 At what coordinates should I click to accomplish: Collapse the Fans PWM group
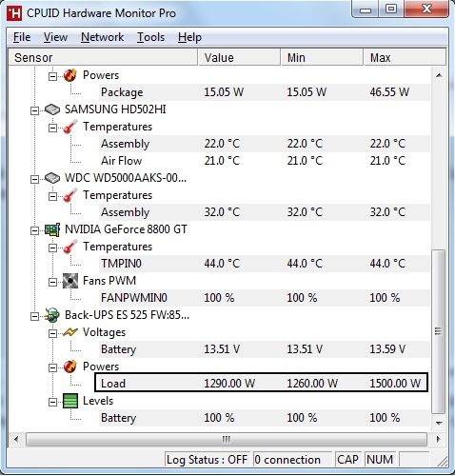[52, 283]
